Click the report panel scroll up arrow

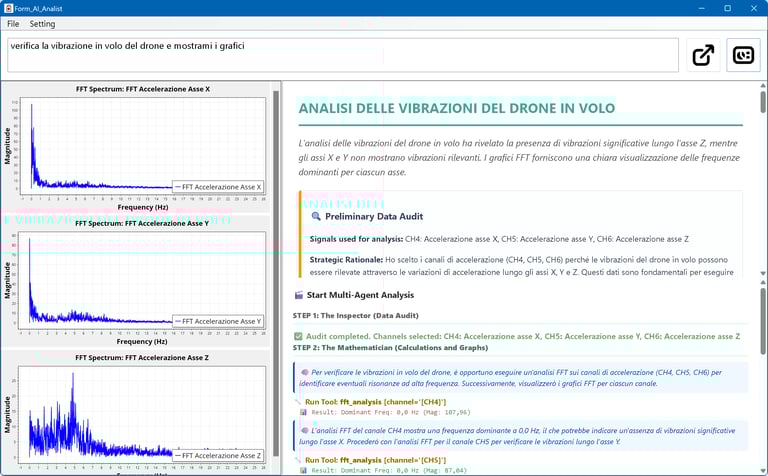[763, 86]
